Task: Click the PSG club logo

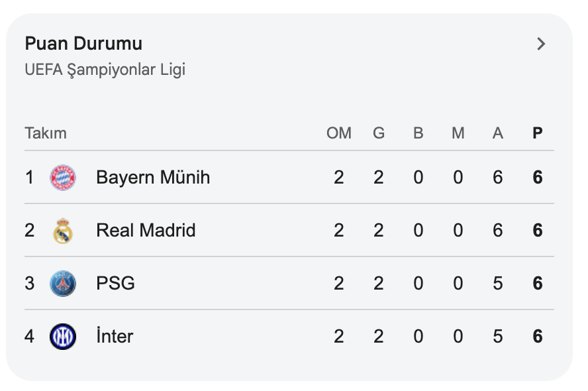Action: pos(63,284)
